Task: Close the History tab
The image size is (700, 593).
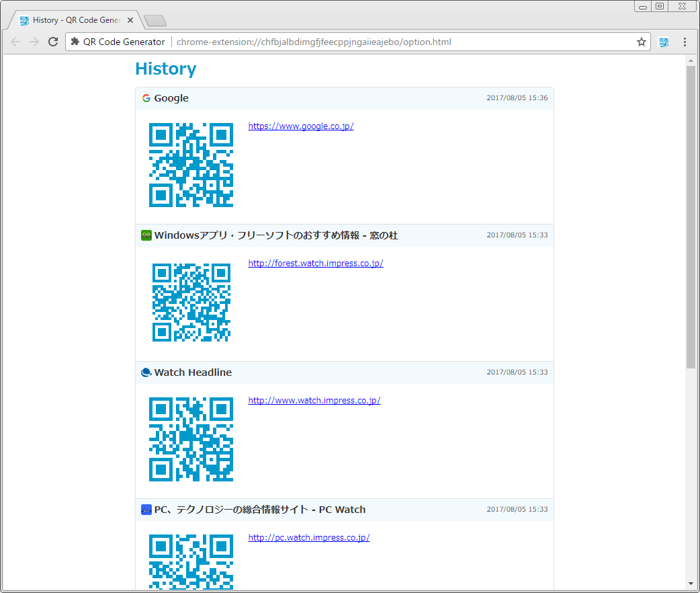Action: pyautogui.click(x=130, y=20)
